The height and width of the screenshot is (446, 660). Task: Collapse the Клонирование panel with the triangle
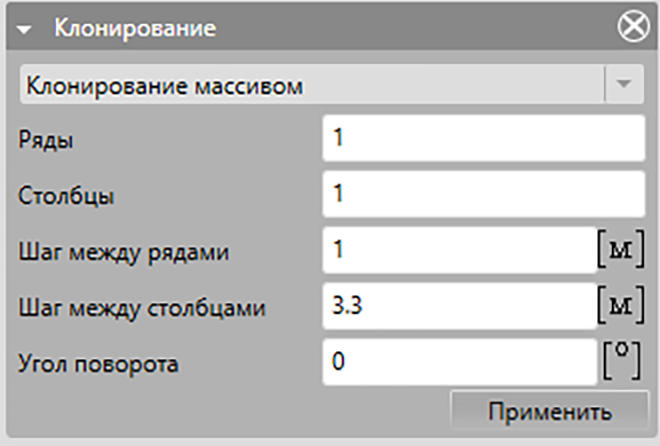point(24,29)
